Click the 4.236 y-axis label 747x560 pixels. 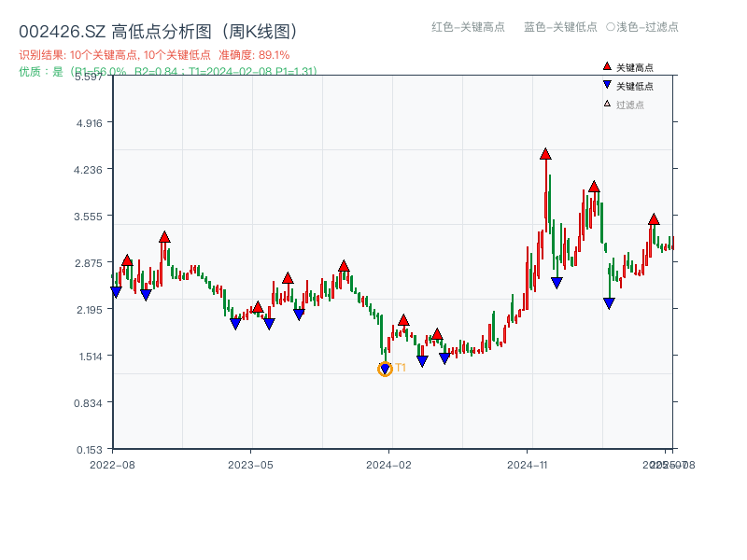88,170
